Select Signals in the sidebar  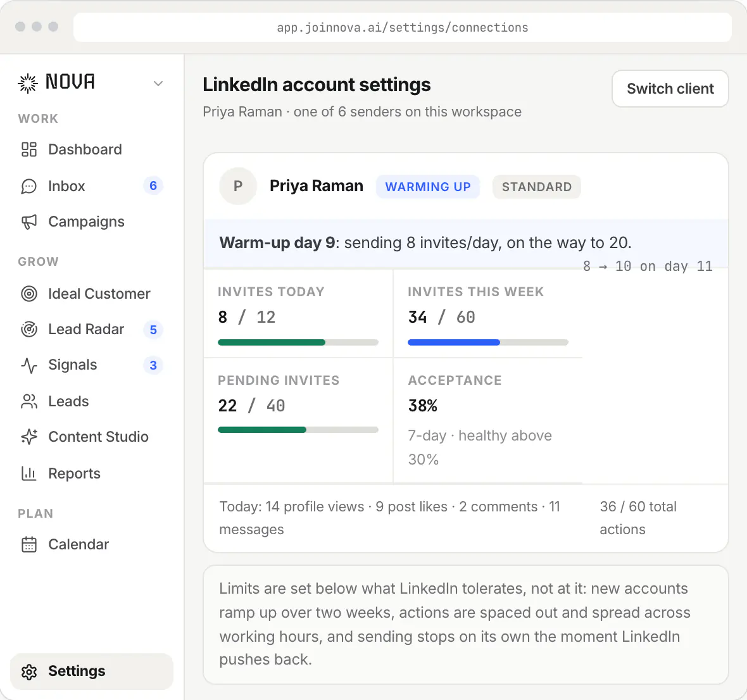72,365
